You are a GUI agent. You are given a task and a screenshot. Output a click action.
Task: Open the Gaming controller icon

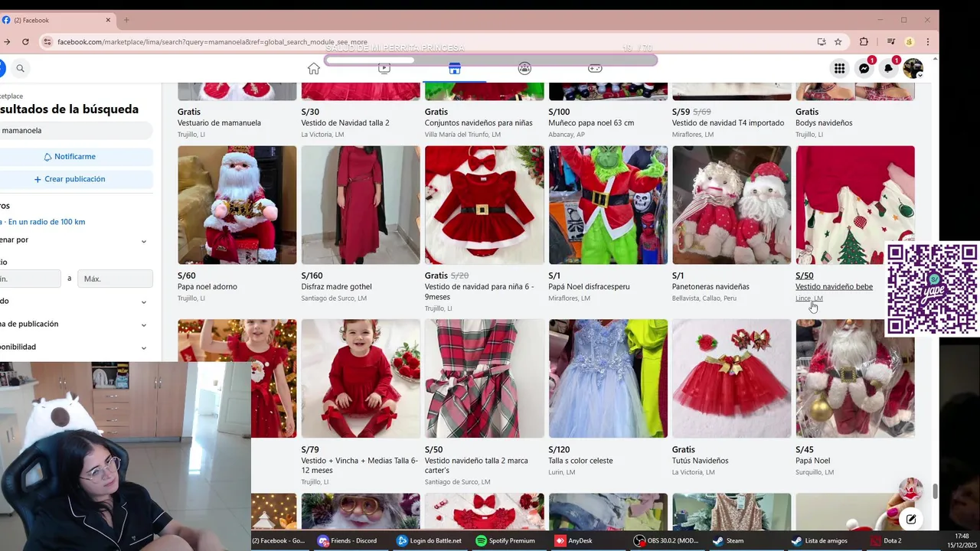click(595, 69)
